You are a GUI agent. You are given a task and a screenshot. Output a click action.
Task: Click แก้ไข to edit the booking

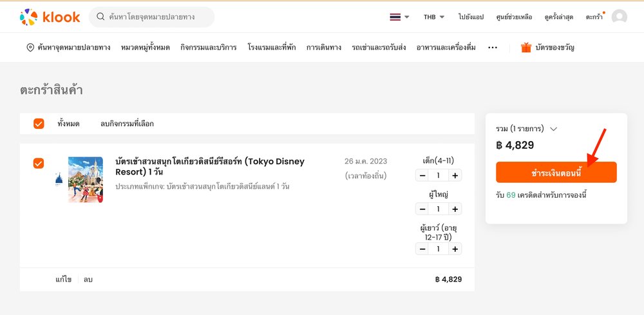64,280
